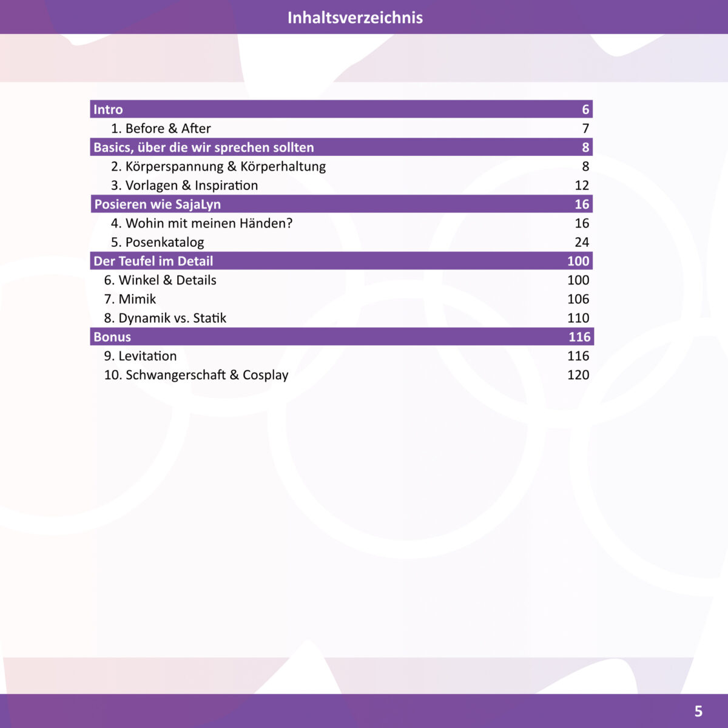Click page number 120 for Schwangerschaft & Cosplay

click(x=578, y=375)
